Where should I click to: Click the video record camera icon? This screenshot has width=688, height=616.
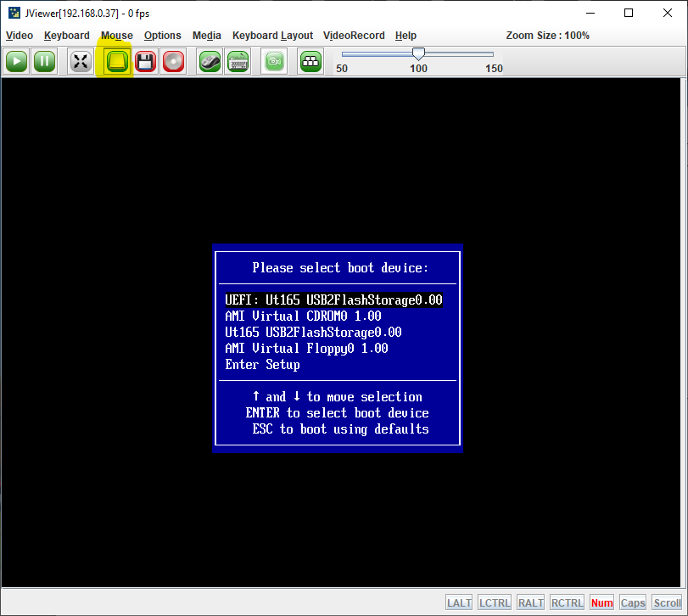click(x=273, y=61)
